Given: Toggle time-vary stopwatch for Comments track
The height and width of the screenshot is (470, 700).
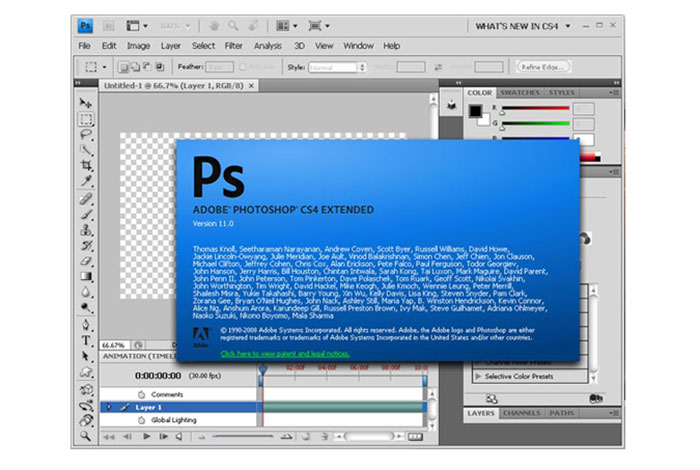Looking at the screenshot, I should point(142,395).
